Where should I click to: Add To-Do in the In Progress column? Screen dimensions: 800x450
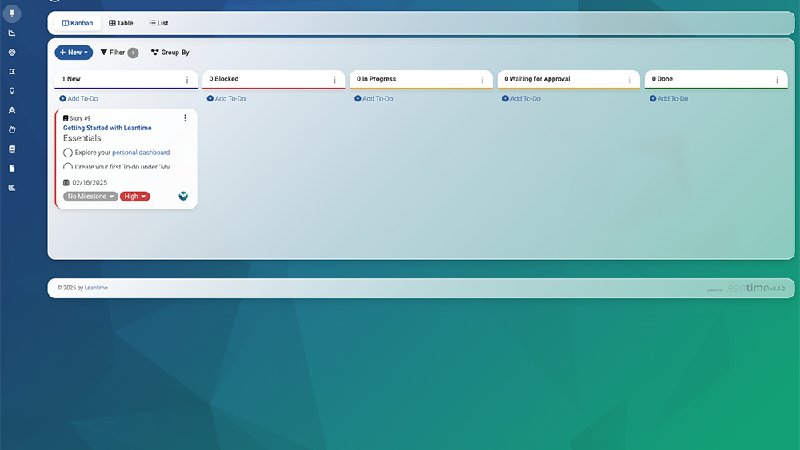coord(373,98)
